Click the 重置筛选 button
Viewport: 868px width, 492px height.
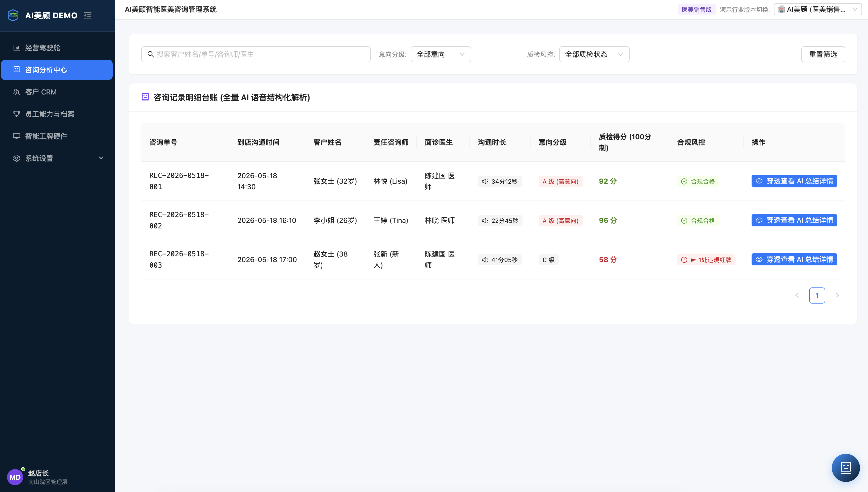pyautogui.click(x=823, y=54)
